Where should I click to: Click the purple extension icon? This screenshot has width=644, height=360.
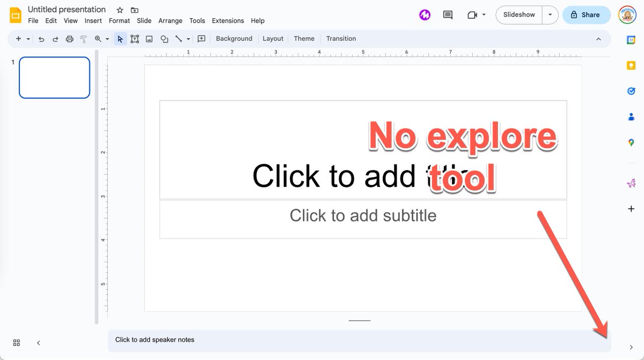click(x=425, y=15)
